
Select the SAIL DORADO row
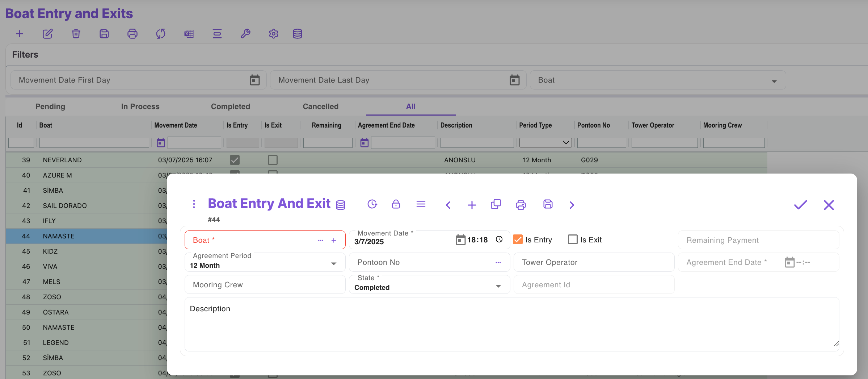65,205
